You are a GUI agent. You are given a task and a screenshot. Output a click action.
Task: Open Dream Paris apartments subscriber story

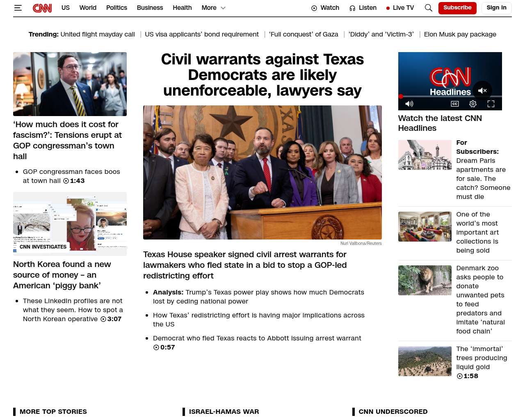point(483,169)
